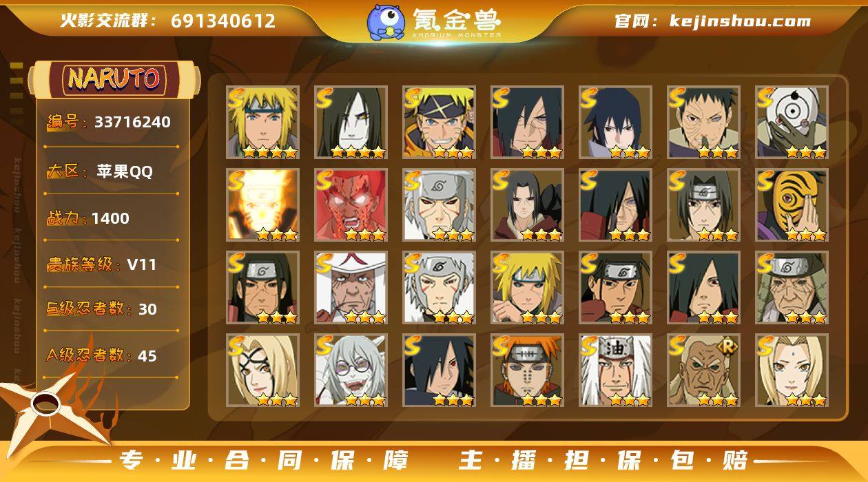Image resolution: width=868 pixels, height=482 pixels.
Task: Select the red Eight Gates Guy portrait
Action: [351, 205]
